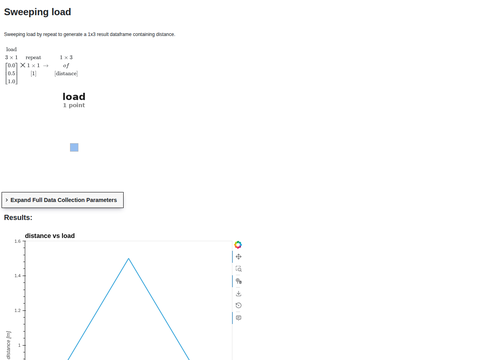Click the blue load point square

[x=74, y=147]
